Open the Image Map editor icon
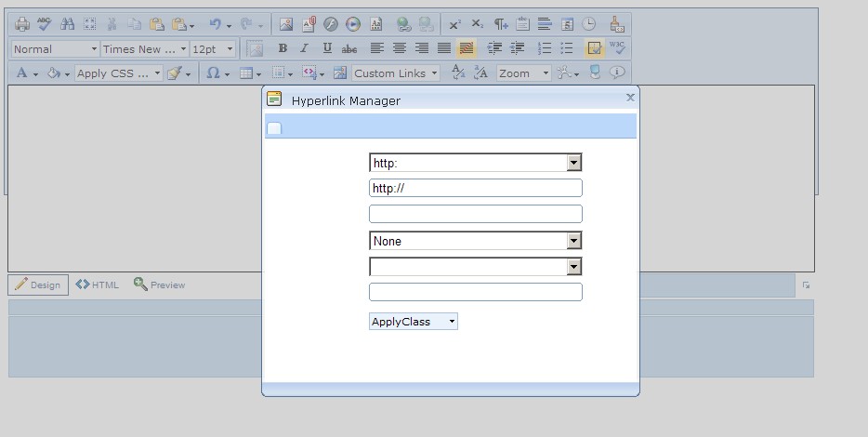 (340, 73)
